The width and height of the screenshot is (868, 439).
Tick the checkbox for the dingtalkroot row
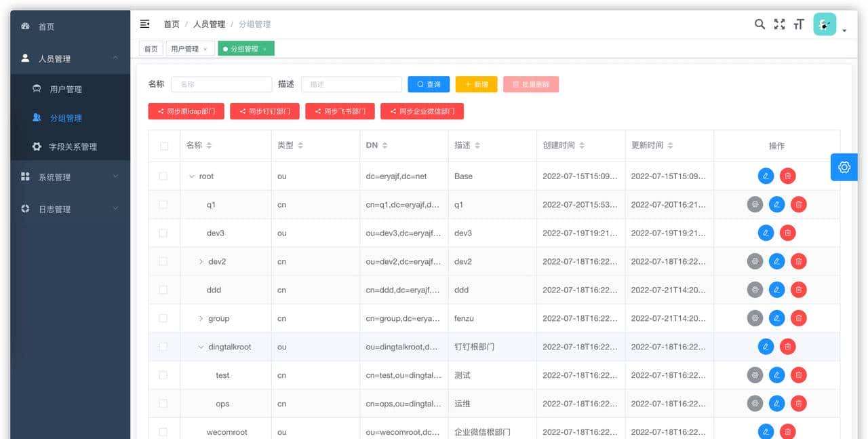coord(163,346)
